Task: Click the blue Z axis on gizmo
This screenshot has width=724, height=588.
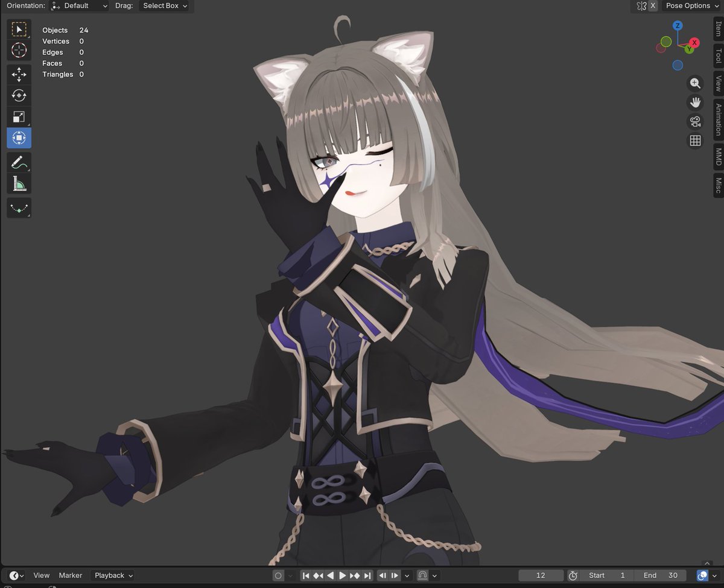Action: point(678,25)
